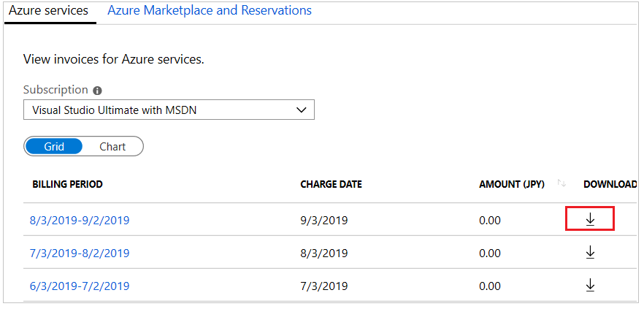644x309 pixels.
Task: Open the Subscription dropdown
Action: click(168, 110)
